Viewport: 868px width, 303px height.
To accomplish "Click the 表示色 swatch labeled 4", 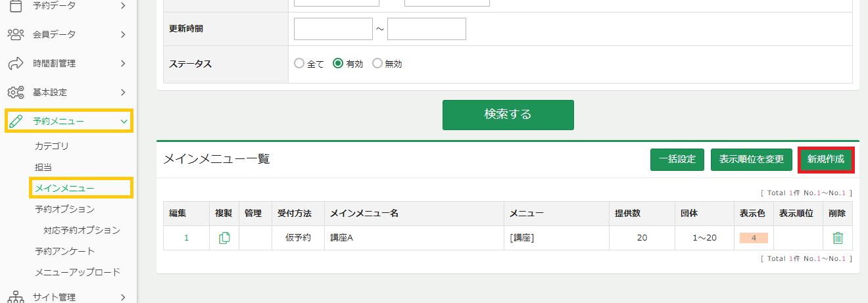I will [x=754, y=238].
